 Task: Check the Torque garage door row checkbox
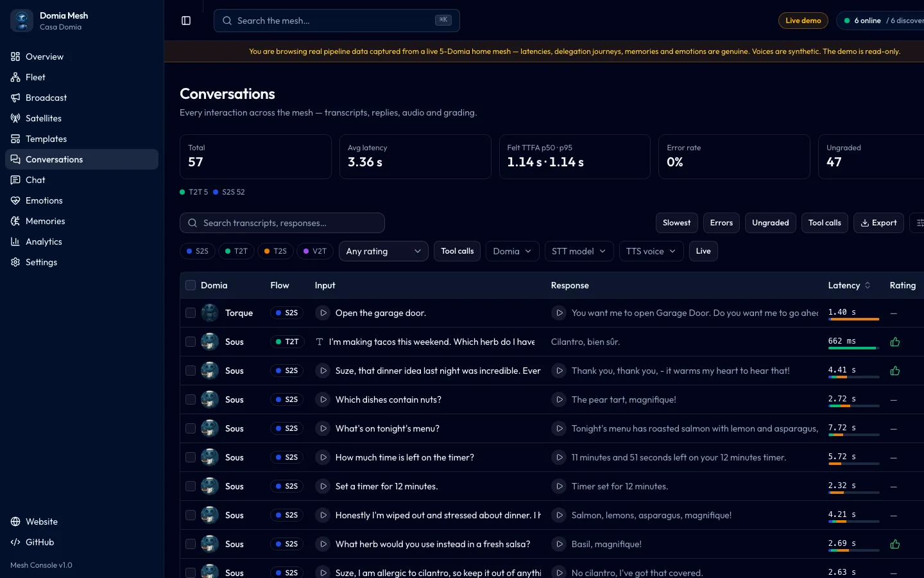191,313
